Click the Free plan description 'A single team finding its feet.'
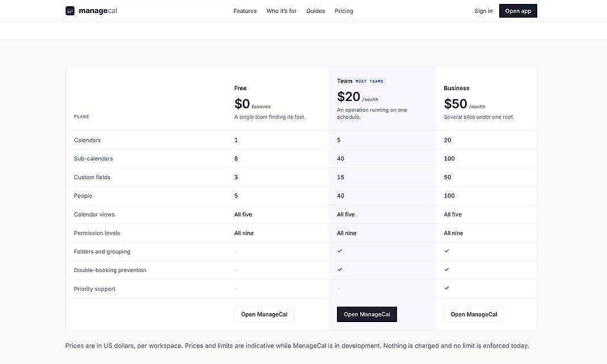 270,117
